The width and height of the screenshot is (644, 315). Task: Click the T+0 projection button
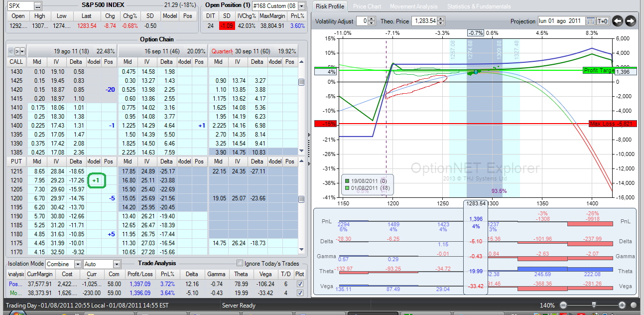click(602, 21)
